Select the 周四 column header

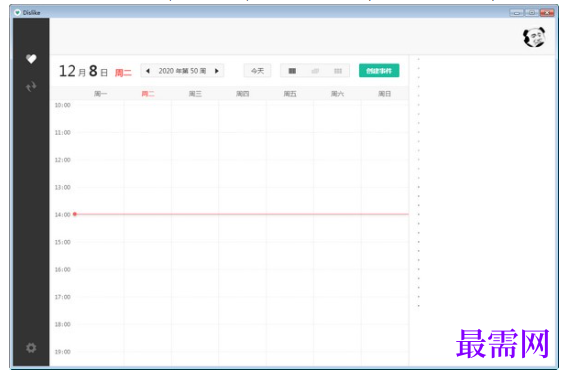point(242,94)
